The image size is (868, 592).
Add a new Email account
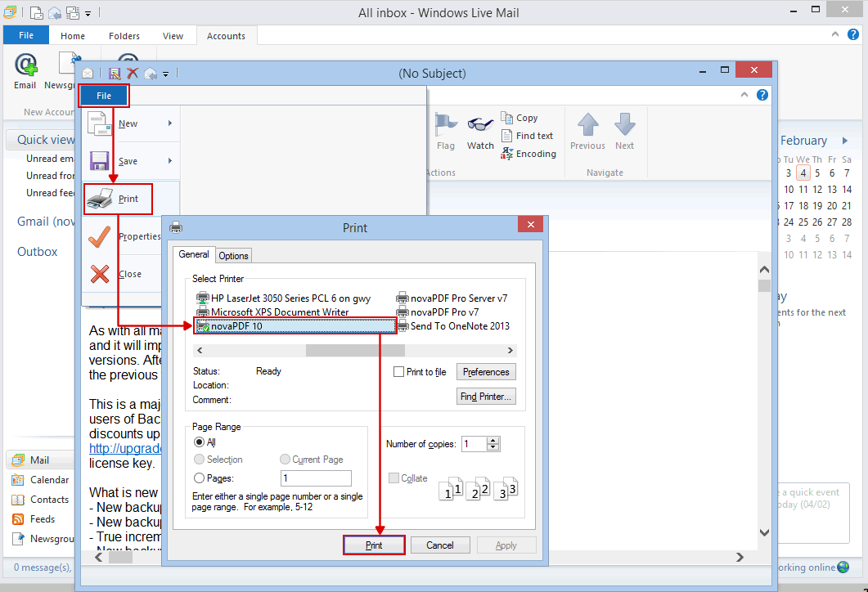(x=25, y=71)
